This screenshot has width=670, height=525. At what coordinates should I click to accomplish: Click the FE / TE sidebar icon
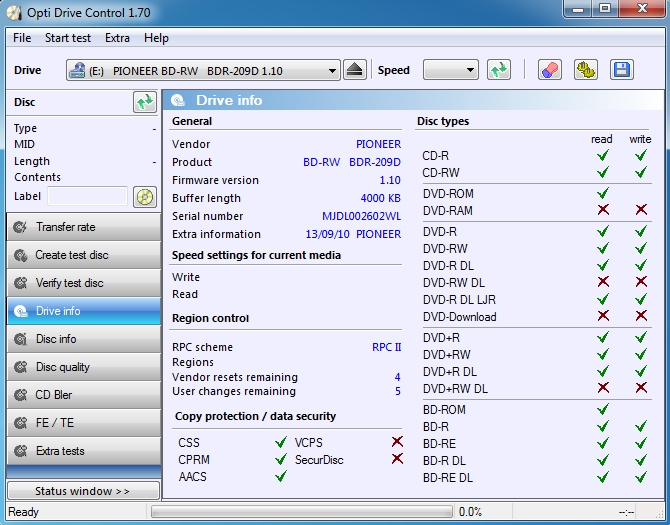coord(20,423)
